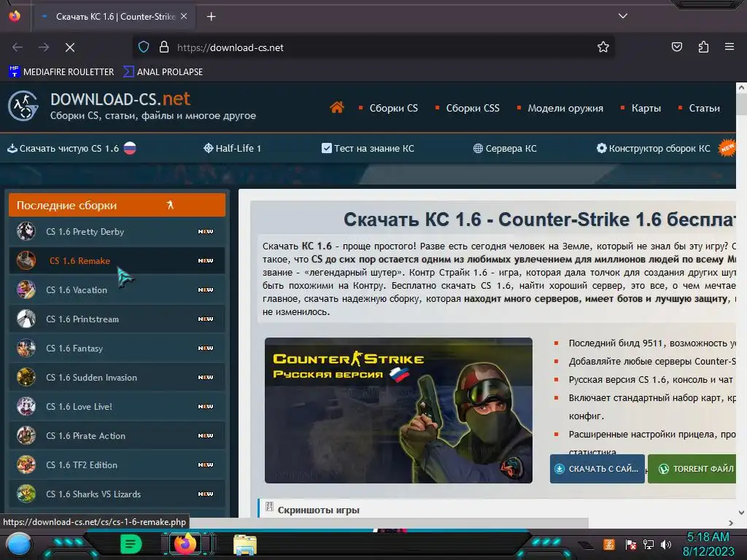Click the Последние сборки orange header
This screenshot has height=560, width=747.
click(117, 205)
